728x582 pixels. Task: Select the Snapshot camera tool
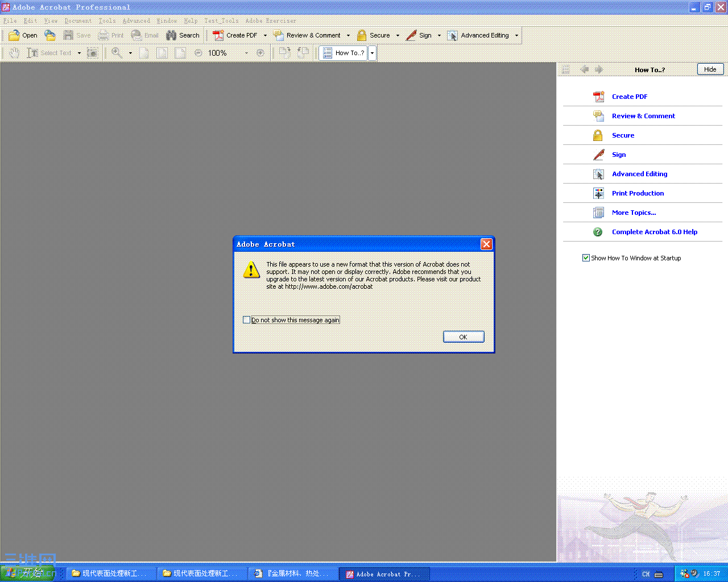[92, 53]
